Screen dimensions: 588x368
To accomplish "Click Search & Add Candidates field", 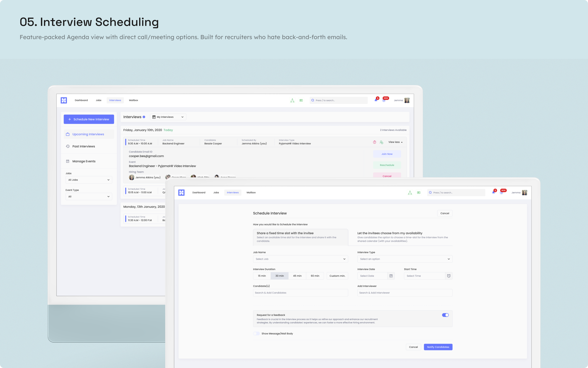I will click(x=300, y=293).
